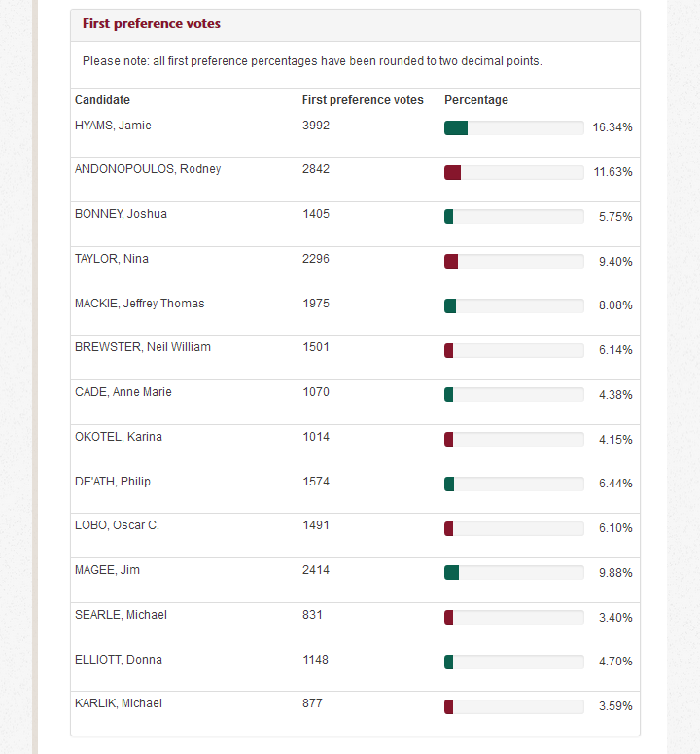
Task: Click the KARLIK, Michael progress bar
Action: [x=513, y=706]
